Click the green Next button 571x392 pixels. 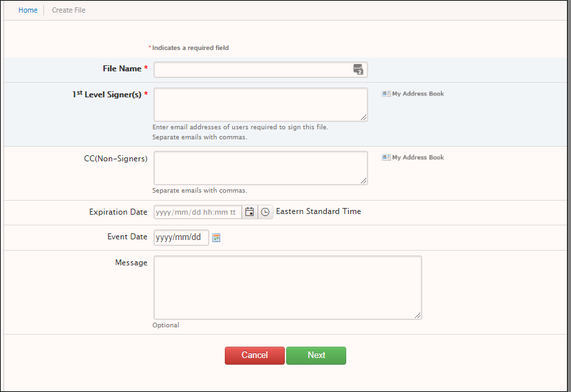tap(316, 355)
